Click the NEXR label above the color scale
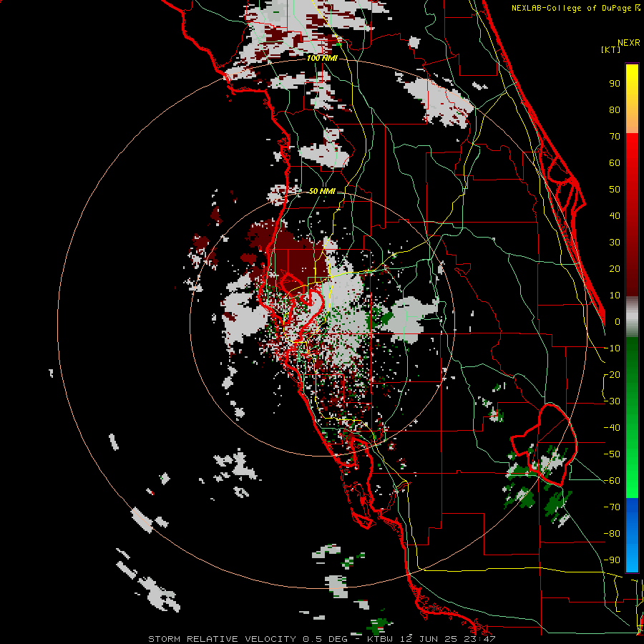Screen dimensions: 644x644 [628, 43]
